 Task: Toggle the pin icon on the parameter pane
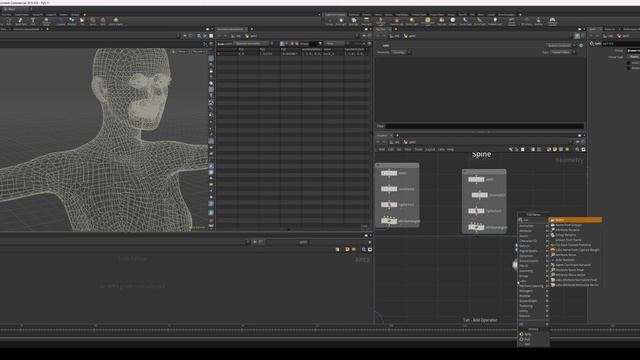click(x=577, y=36)
